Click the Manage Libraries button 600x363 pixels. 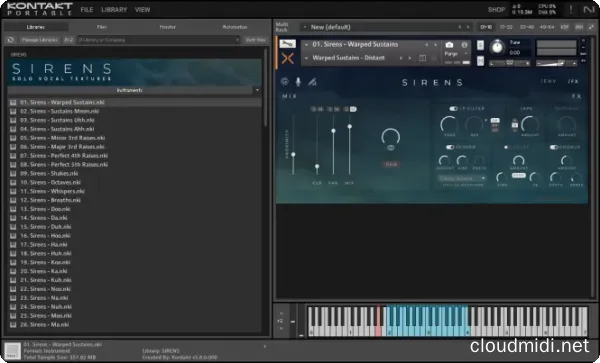39,40
